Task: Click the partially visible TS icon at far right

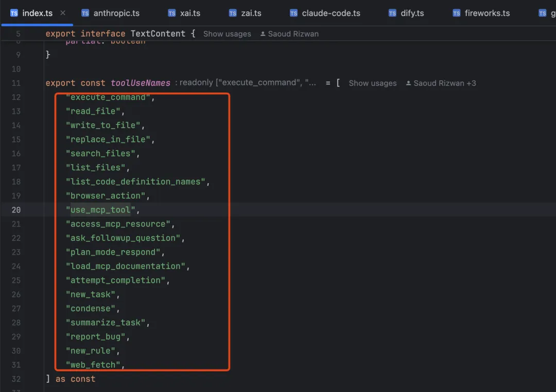Action: [542, 13]
